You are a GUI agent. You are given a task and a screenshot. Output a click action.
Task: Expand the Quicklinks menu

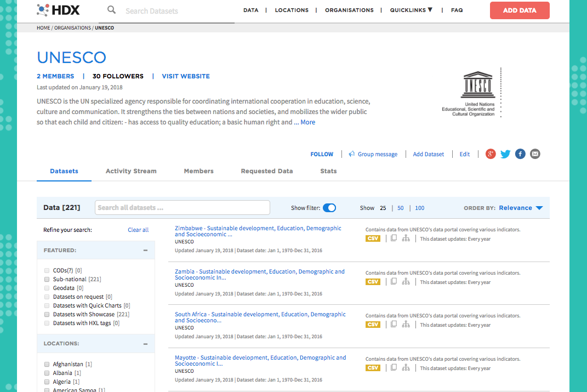[411, 10]
